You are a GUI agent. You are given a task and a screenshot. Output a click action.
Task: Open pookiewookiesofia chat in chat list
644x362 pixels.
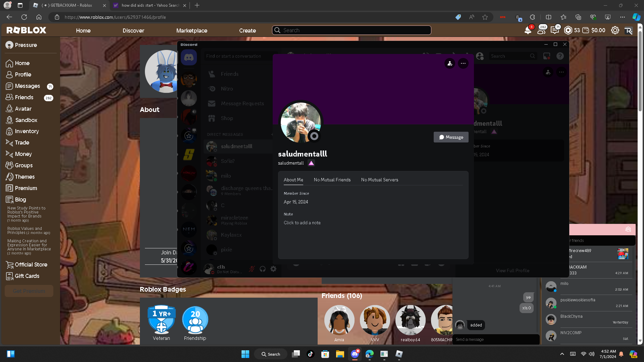click(x=589, y=303)
